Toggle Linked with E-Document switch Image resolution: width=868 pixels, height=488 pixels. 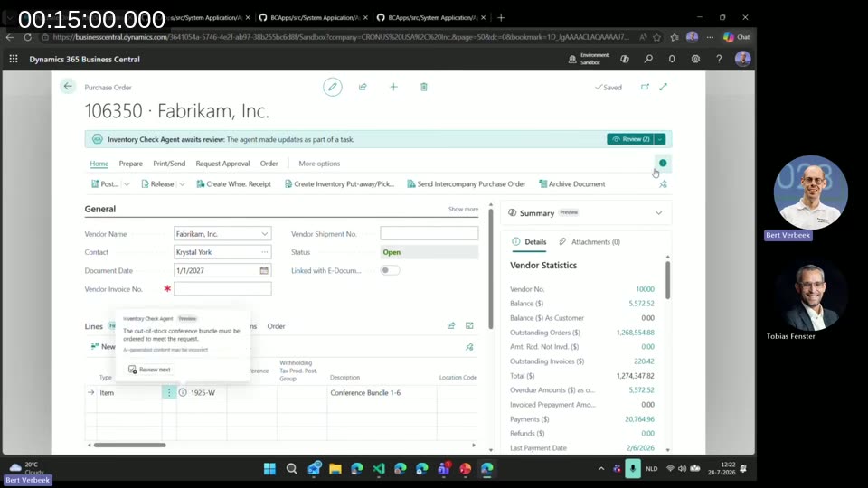click(x=390, y=270)
